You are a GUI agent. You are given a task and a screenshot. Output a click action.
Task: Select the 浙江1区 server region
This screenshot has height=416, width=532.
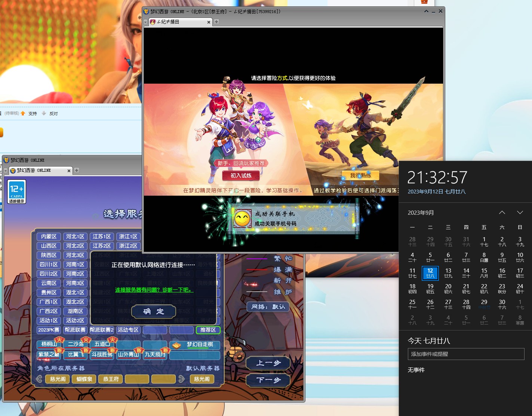[x=128, y=237]
